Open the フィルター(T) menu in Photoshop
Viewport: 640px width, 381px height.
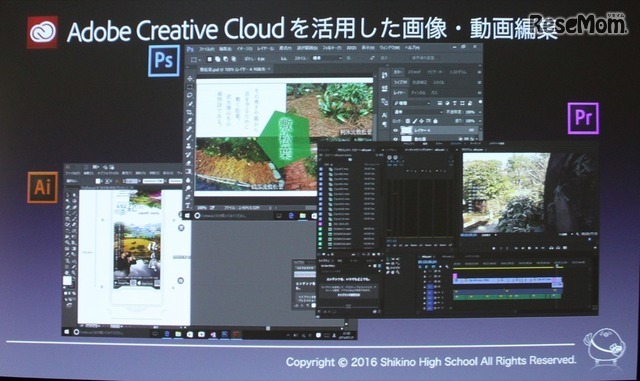tap(332, 48)
